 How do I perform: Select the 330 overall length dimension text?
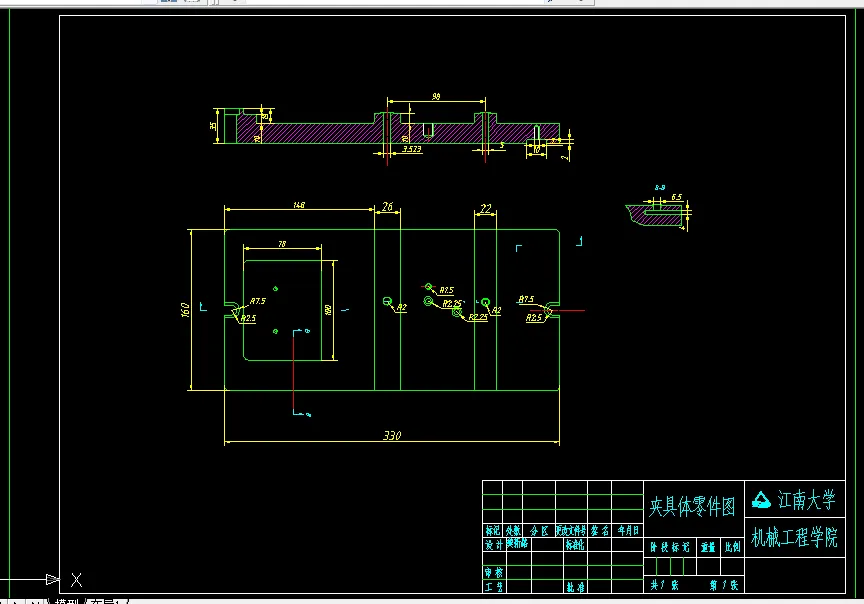tap(392, 435)
